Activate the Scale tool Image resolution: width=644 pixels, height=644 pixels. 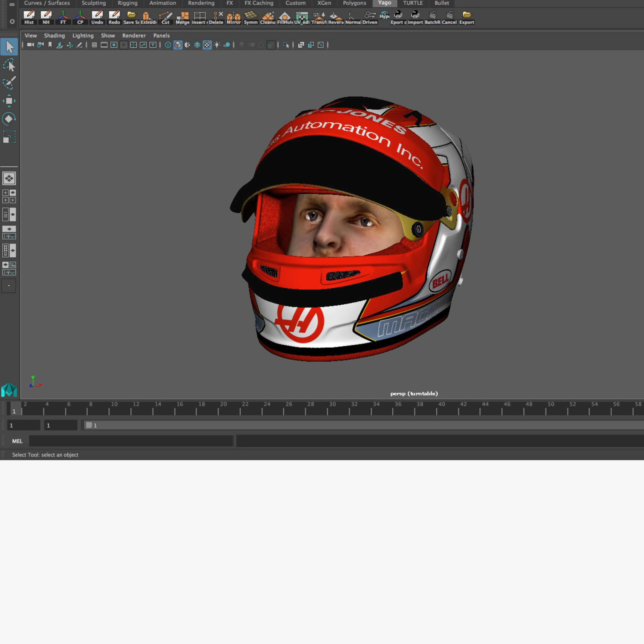click(x=9, y=137)
